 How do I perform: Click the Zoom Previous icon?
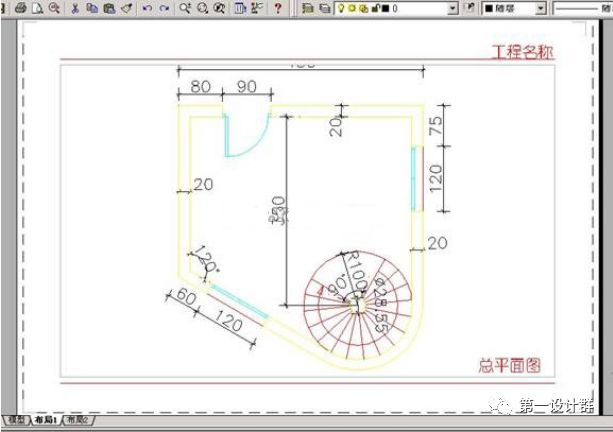(x=220, y=8)
